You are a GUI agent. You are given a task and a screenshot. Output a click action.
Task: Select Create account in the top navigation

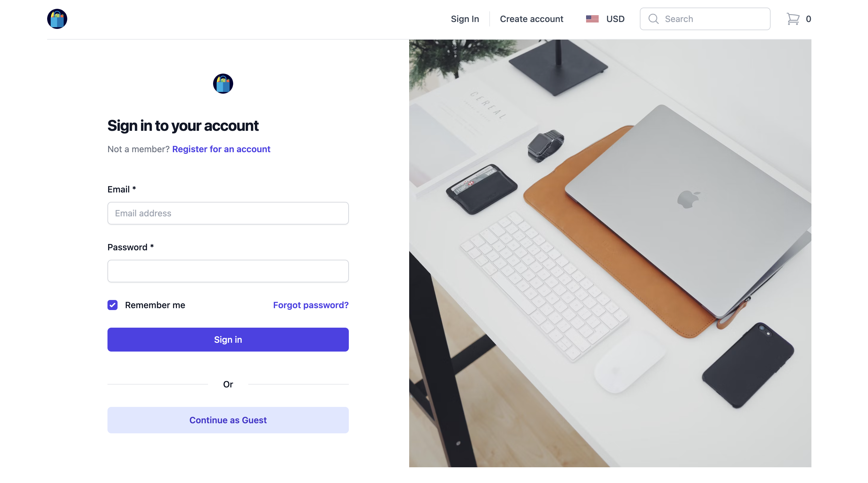point(531,19)
